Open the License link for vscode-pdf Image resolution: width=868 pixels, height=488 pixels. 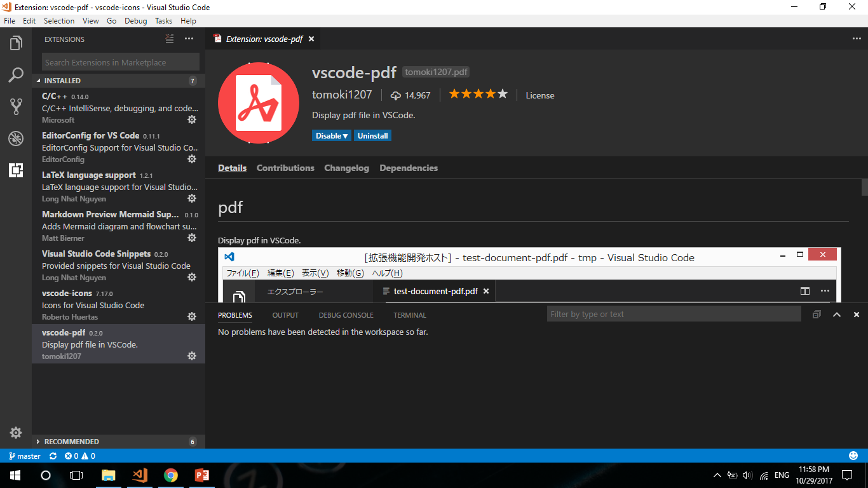click(x=539, y=95)
